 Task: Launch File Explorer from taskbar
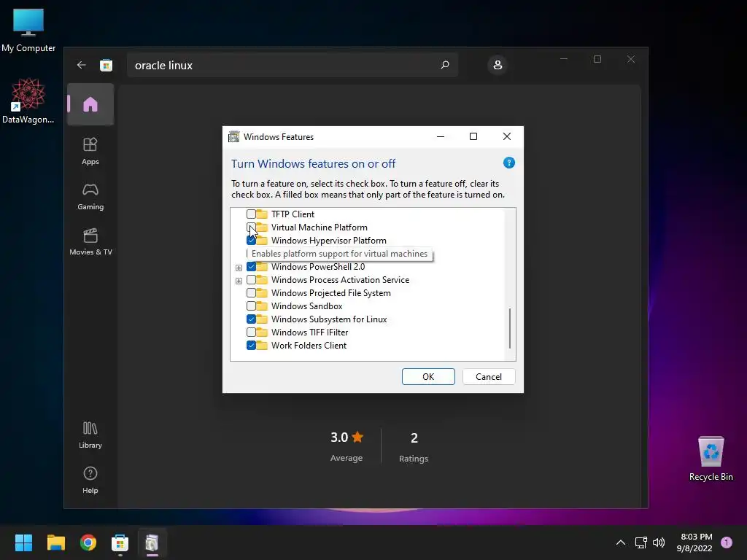click(55, 542)
